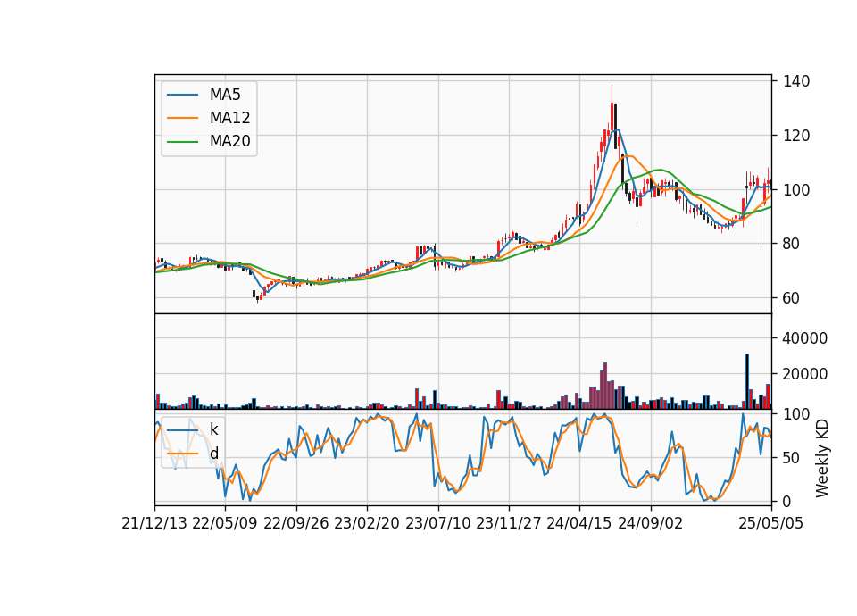Click the tallest volume bar near 2025

point(747,381)
